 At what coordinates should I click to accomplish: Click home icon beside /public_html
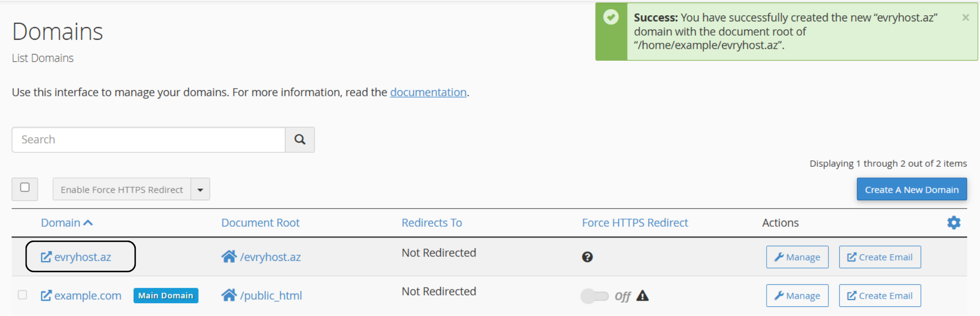click(x=229, y=295)
